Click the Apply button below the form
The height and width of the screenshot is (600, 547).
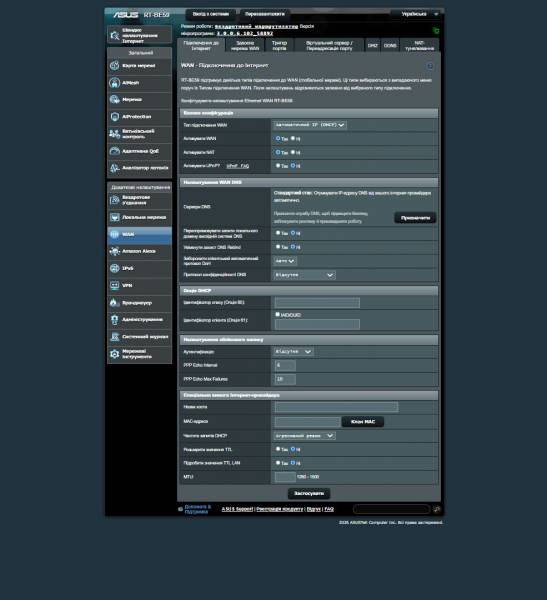click(309, 494)
